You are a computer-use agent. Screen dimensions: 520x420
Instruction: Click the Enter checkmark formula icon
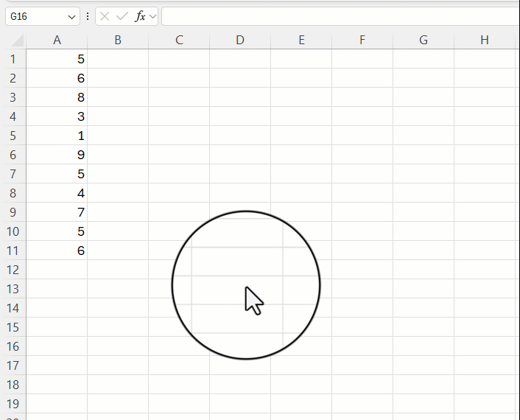(122, 16)
